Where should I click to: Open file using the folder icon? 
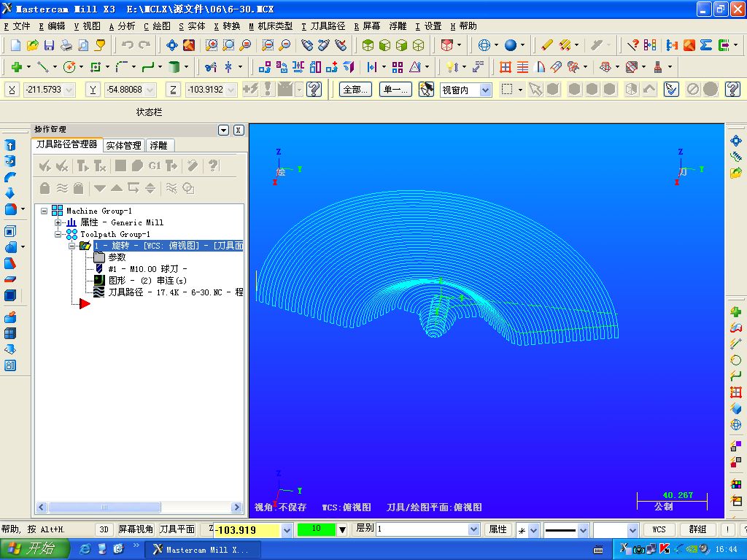(32, 45)
